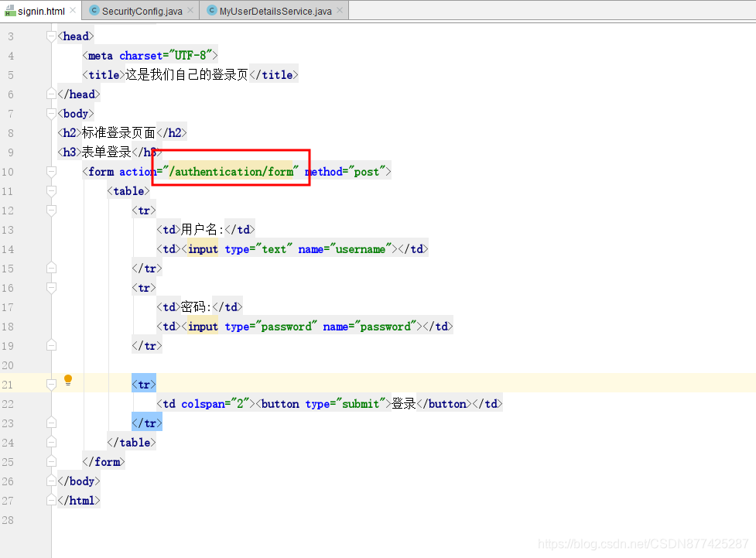Image resolution: width=756 pixels, height=558 pixels.
Task: Click fold end marker on line 25
Action: pos(51,461)
